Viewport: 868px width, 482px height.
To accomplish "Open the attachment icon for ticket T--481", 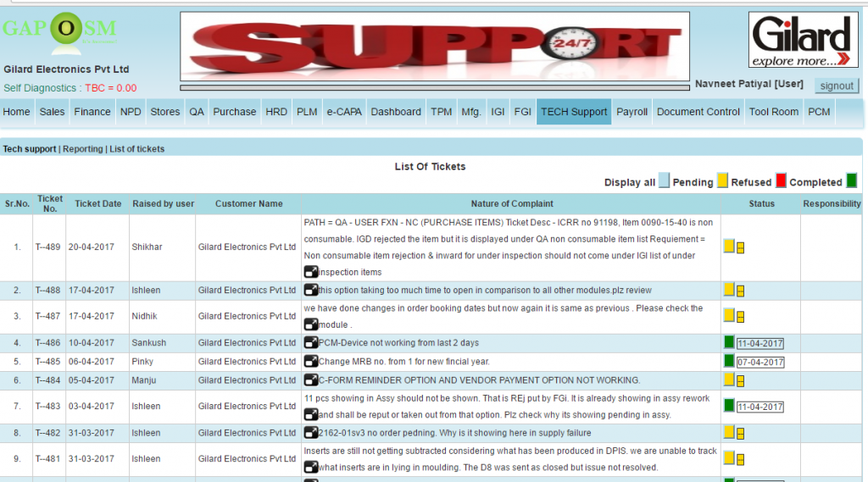I will click(311, 467).
